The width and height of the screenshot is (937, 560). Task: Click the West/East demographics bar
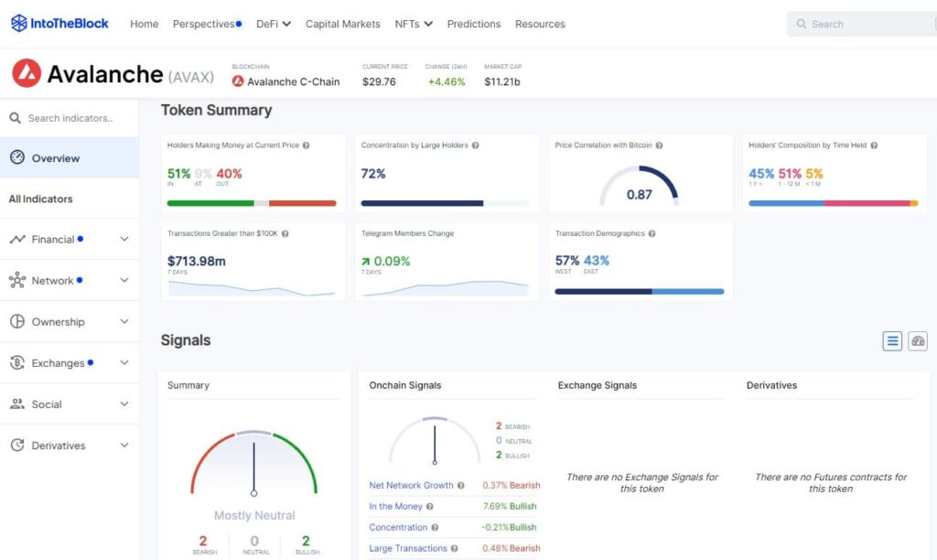(x=640, y=292)
